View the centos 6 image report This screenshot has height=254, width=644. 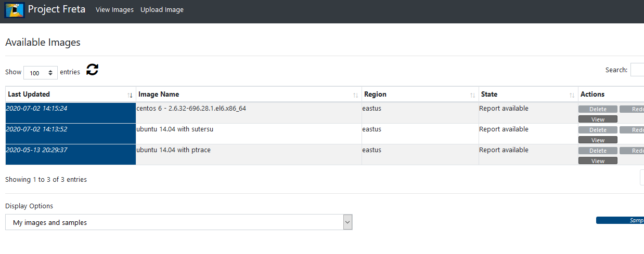pos(598,119)
